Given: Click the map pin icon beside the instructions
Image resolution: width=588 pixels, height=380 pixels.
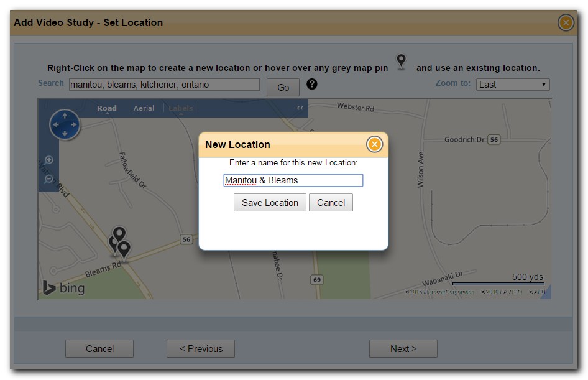Looking at the screenshot, I should point(401,62).
